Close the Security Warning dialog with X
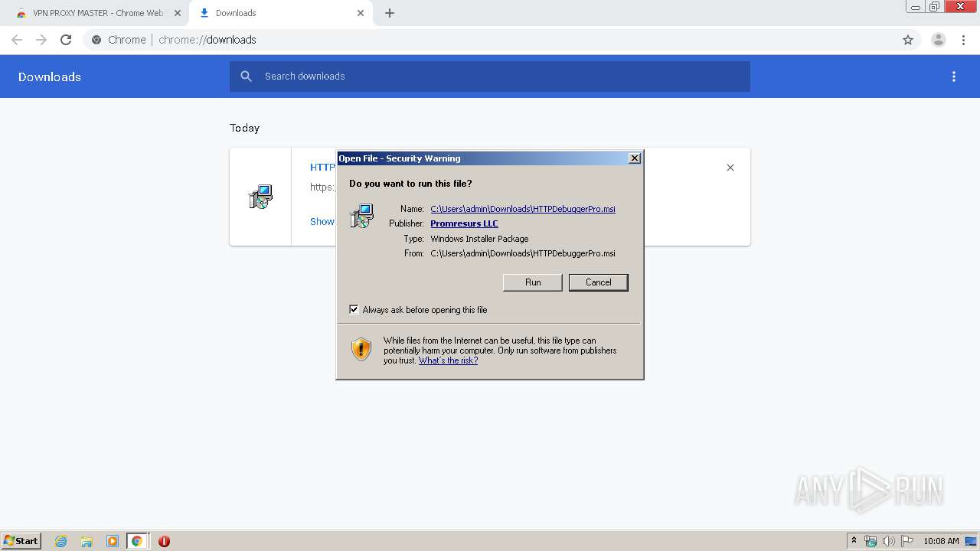 (x=634, y=158)
